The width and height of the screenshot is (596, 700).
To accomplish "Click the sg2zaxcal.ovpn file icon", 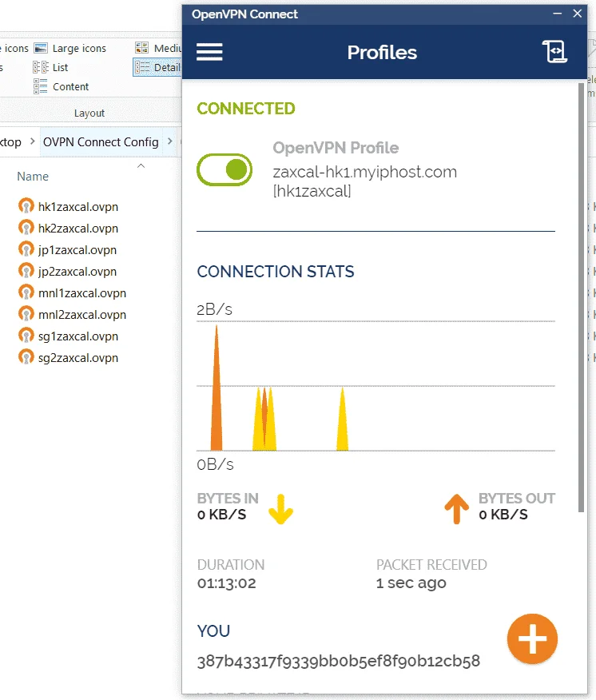I will coord(26,357).
